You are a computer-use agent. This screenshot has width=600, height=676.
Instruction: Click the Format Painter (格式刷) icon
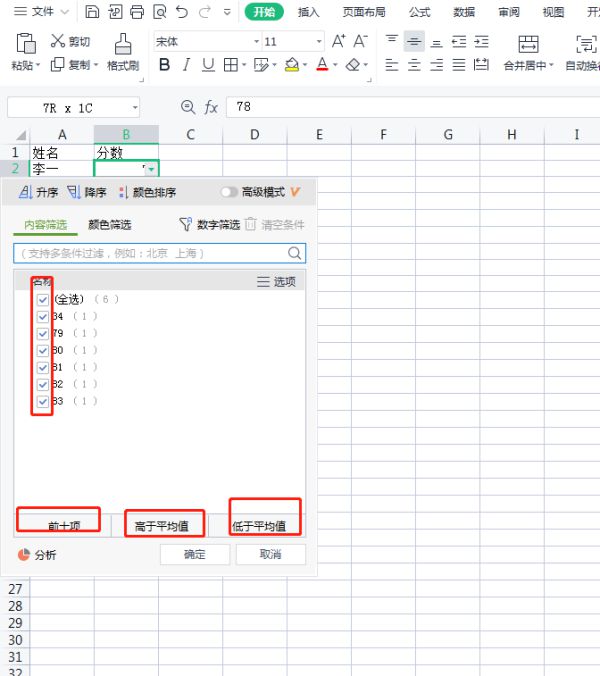click(123, 43)
